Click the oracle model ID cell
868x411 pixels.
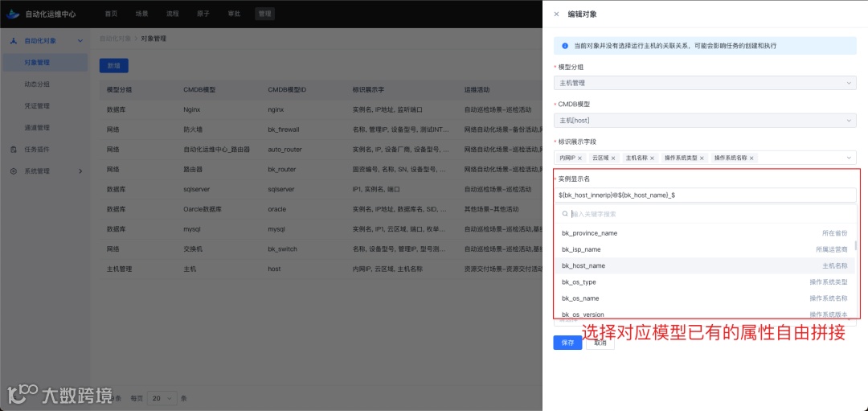[276, 209]
